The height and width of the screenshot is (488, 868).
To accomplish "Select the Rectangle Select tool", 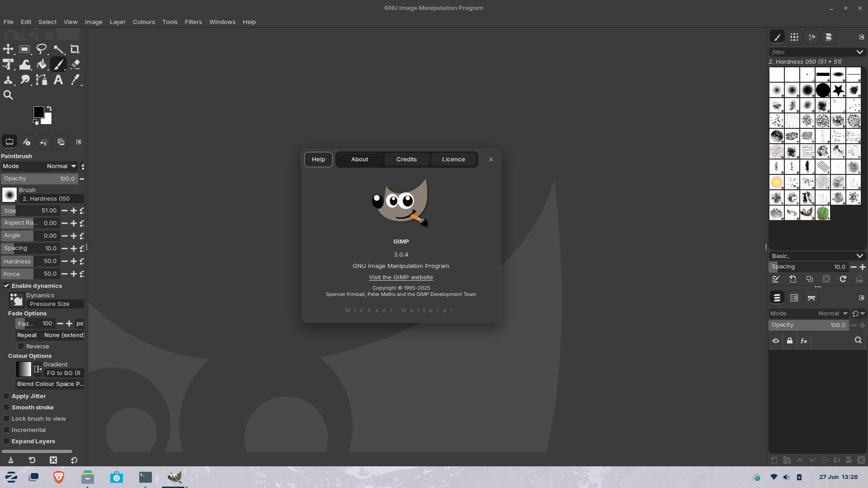I will (25, 49).
